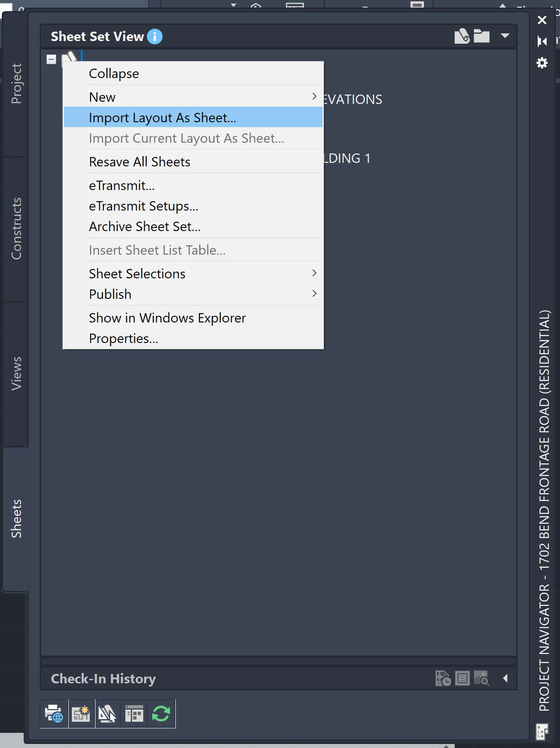The image size is (560, 748).
Task: Open the dropdown arrow near the folder icon
Action: (504, 36)
